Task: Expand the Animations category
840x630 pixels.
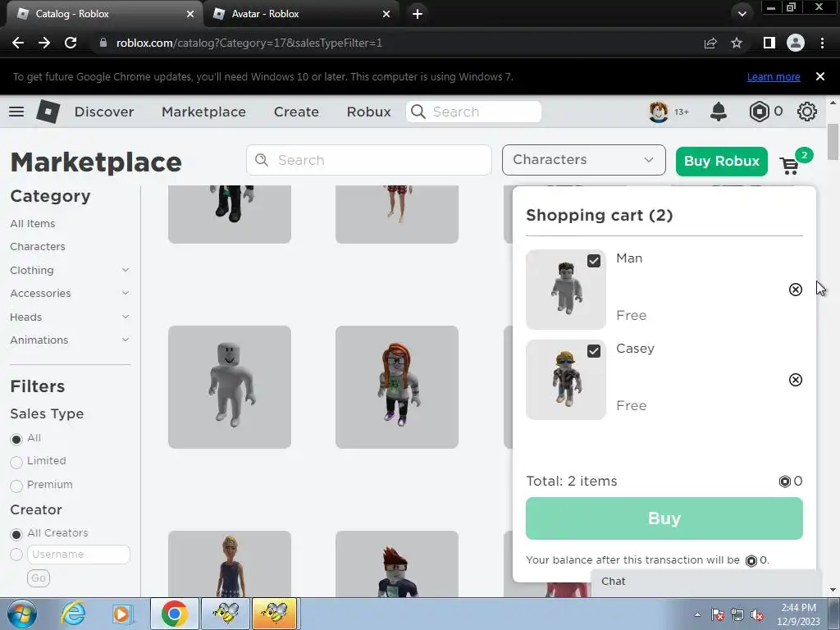Action: point(126,340)
